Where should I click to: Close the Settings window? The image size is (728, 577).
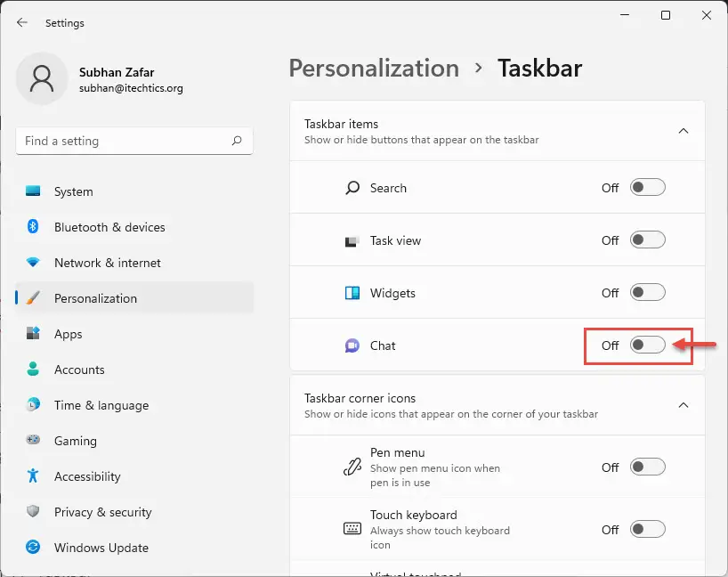point(706,15)
